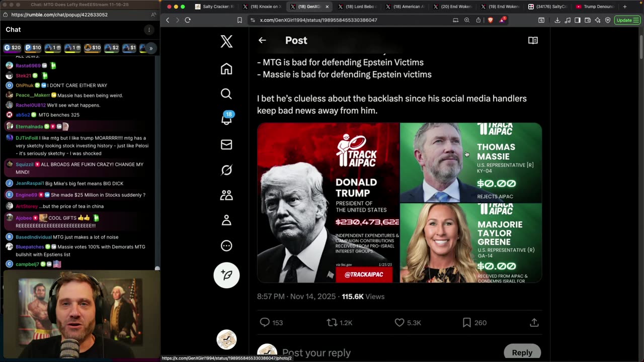Screen dimensions: 644x362
Task: Click the back arrow beside Post header
Action: coord(262,40)
